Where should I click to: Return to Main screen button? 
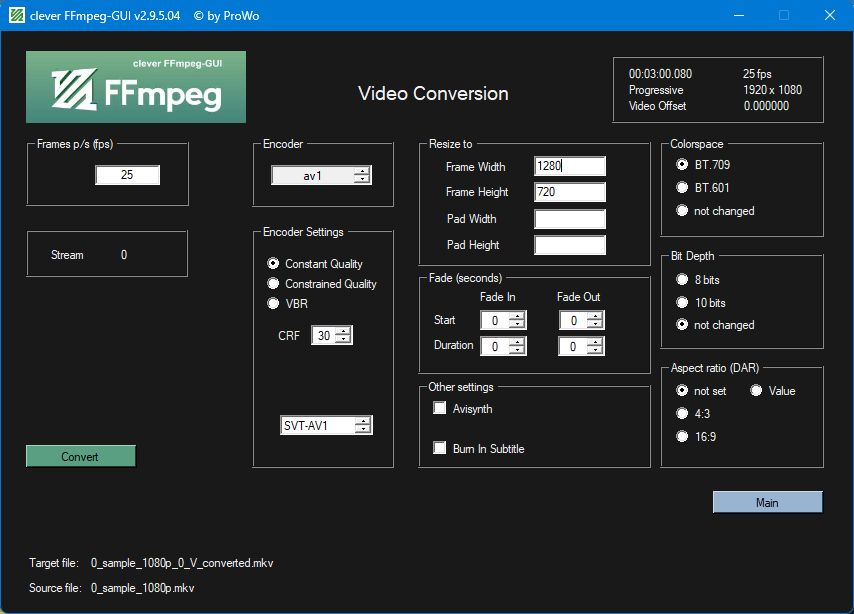[x=767, y=502]
